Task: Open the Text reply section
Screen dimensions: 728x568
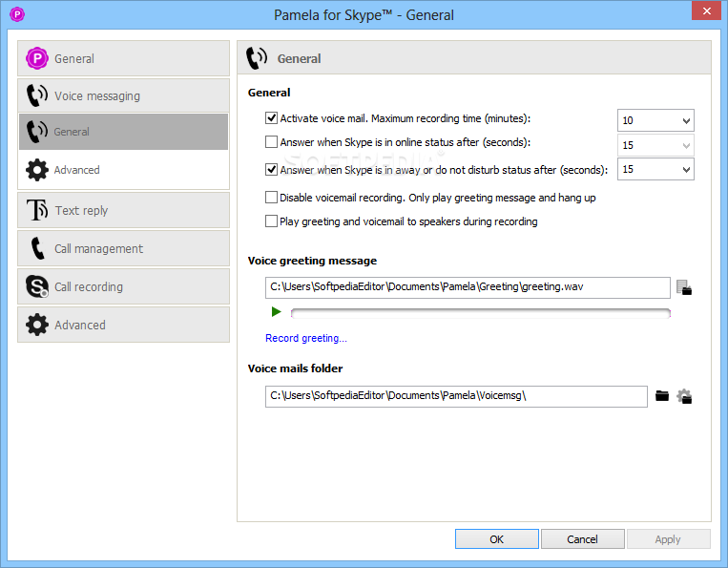Action: tap(123, 210)
